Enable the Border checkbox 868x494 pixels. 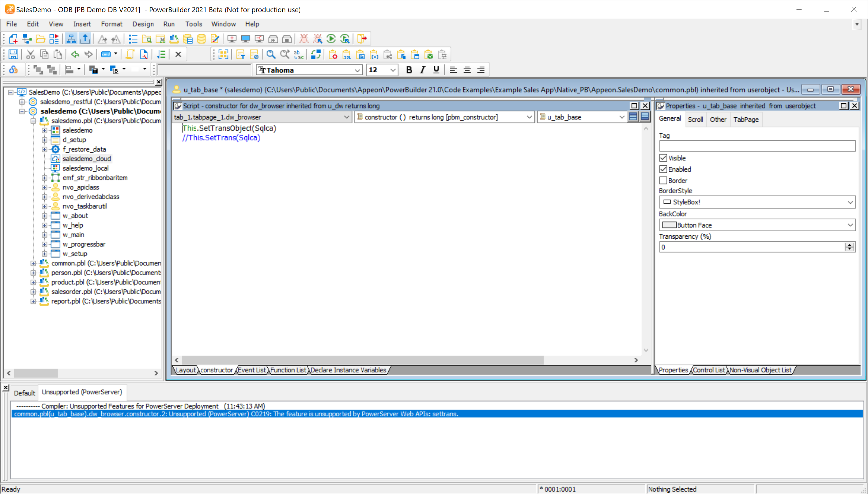663,180
